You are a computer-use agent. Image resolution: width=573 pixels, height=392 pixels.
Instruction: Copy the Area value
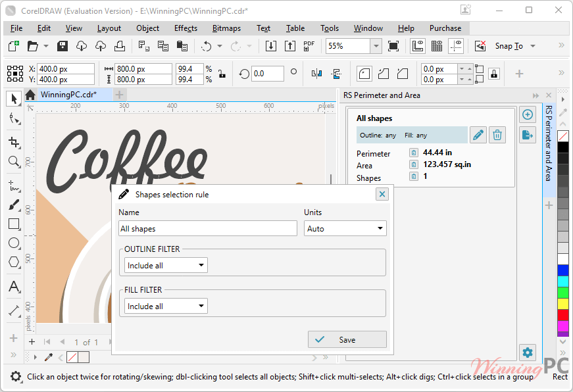pos(413,164)
